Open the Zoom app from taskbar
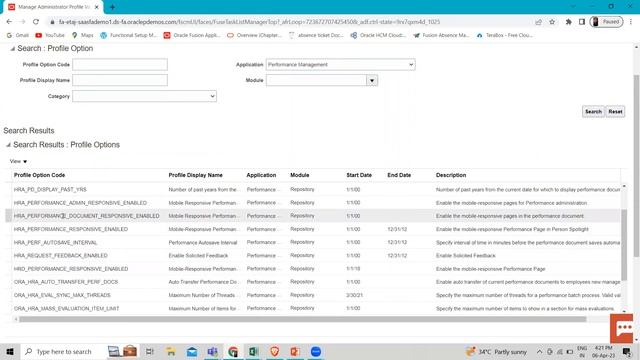This screenshot has width=640, height=360. pos(316,351)
